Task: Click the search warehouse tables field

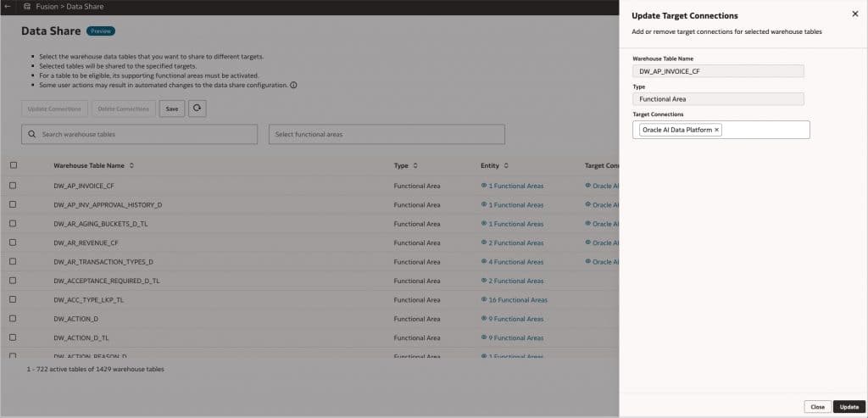Action: [140, 134]
